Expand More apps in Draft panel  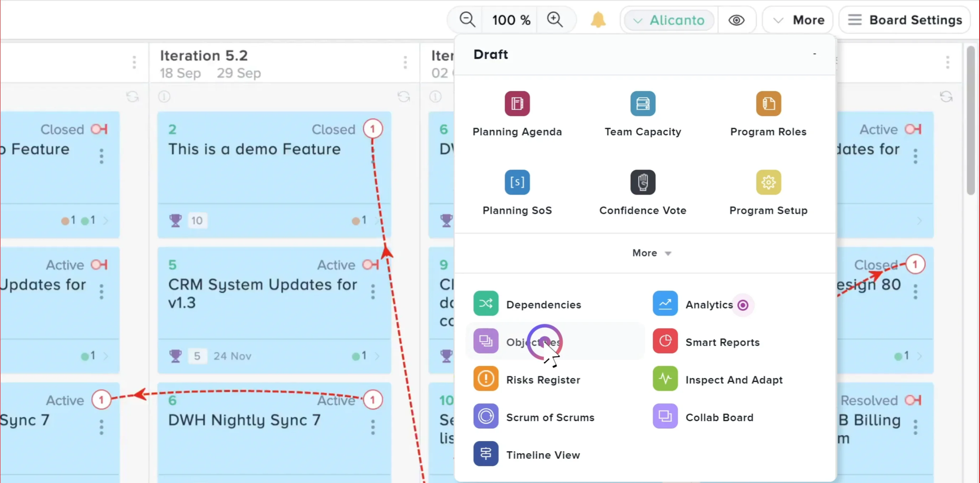click(651, 253)
